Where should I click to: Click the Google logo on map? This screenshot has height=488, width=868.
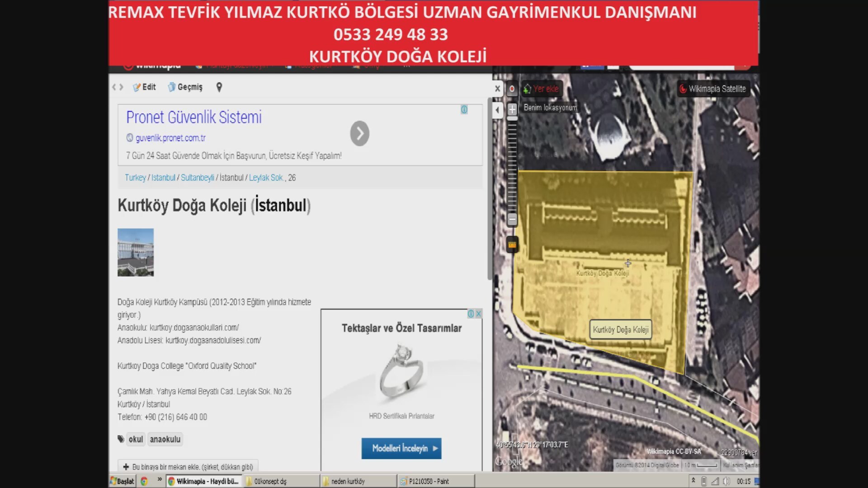click(x=509, y=462)
